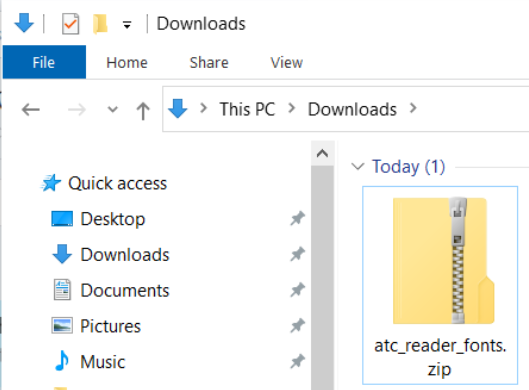Click the pin icon next to Pictures
This screenshot has width=529, height=390.
pos(298,326)
